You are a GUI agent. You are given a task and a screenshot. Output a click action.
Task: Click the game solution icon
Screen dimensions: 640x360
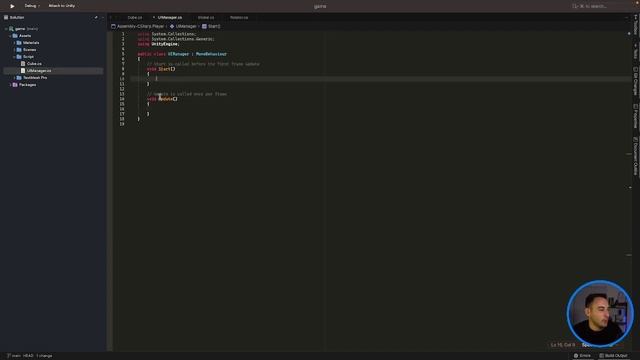click(x=11, y=29)
